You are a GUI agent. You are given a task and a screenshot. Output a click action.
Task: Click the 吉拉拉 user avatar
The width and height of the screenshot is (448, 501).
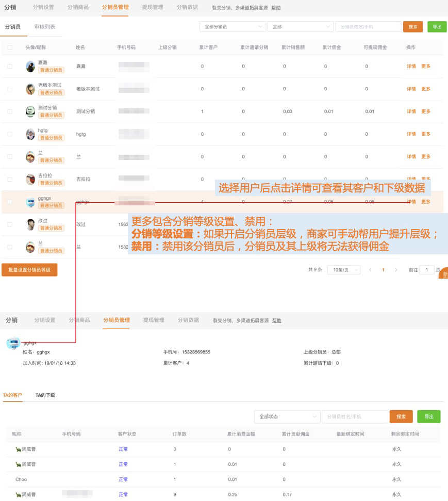[30, 179]
